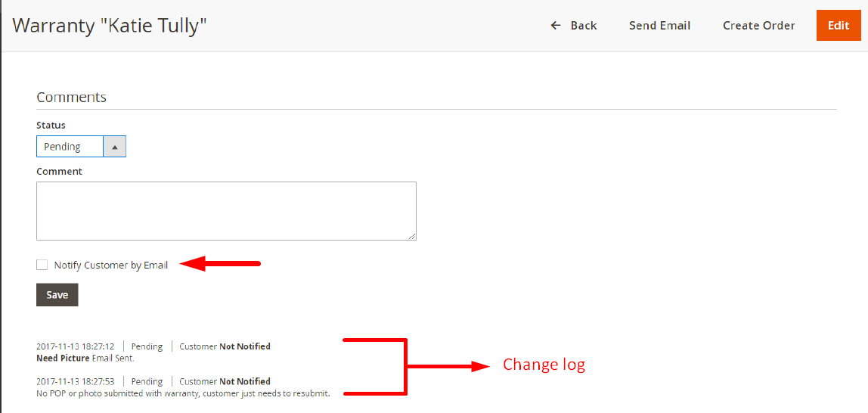
Task: Click the 'Need Picture Email Sent.' log entry
Action: pos(85,359)
